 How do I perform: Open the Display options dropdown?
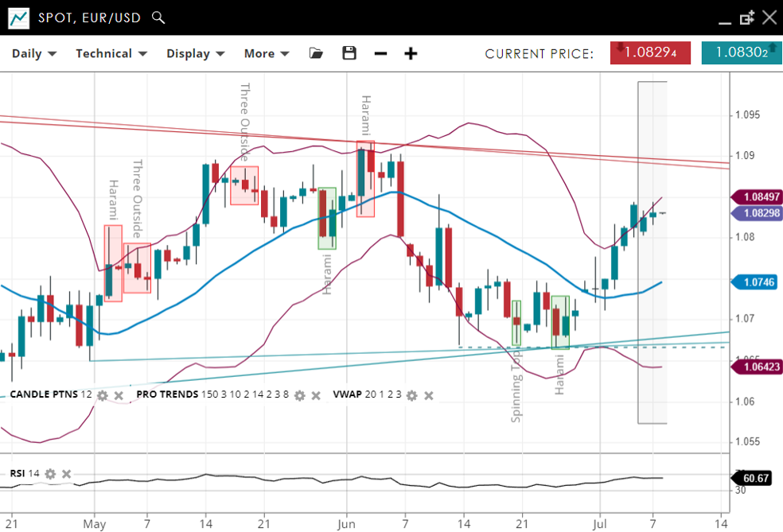196,53
